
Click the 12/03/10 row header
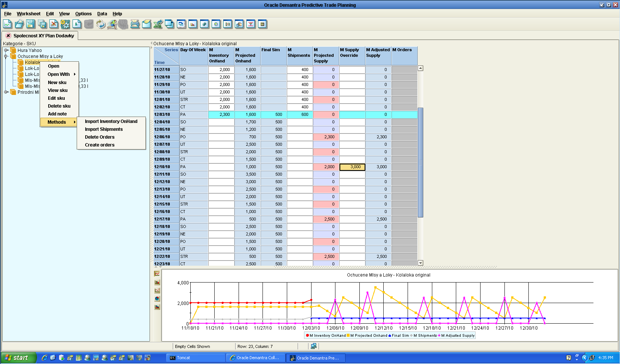[166, 115]
